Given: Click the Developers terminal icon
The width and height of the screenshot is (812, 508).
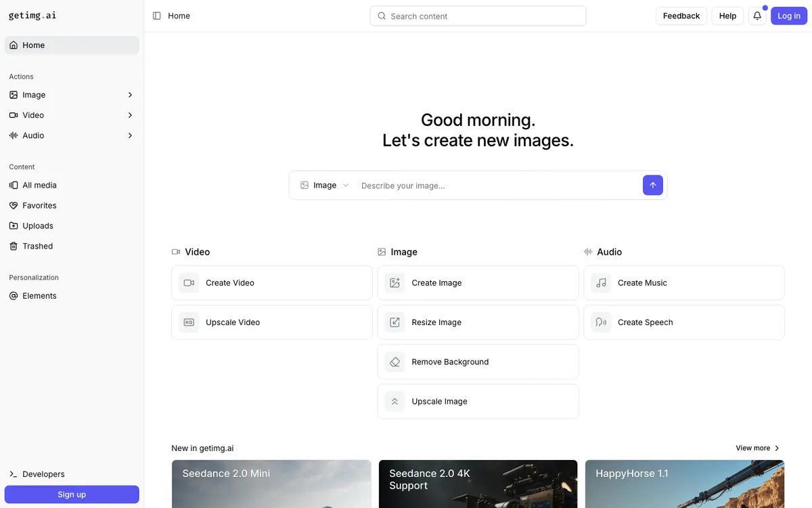Looking at the screenshot, I should 14,474.
